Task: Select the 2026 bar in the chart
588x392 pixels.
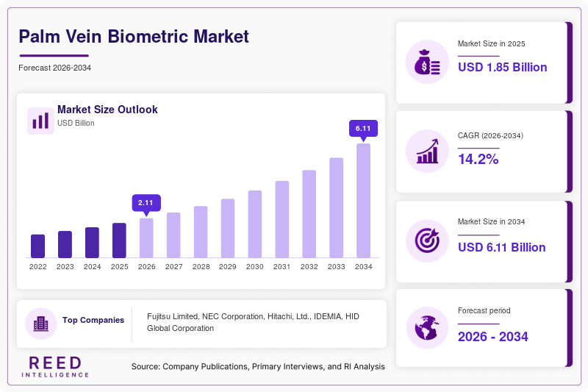Action: click(146, 238)
